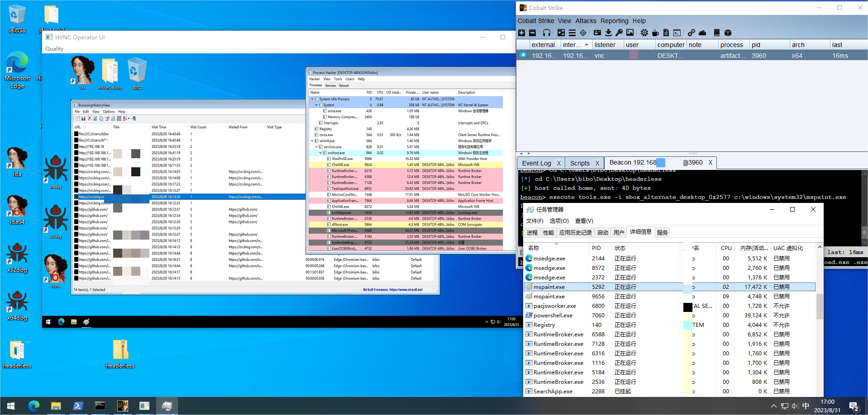Switch to 服务 tab in Task Manager

tap(662, 232)
